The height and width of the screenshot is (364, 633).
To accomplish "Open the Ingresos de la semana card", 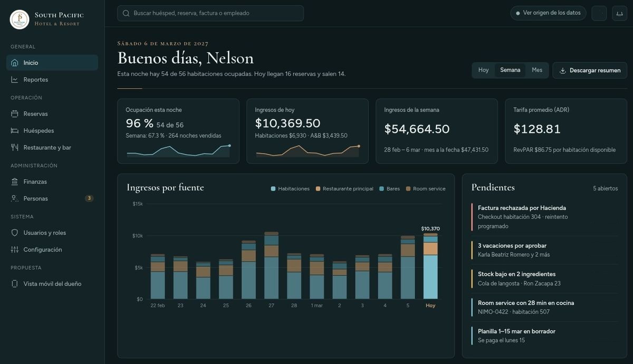I will pyautogui.click(x=437, y=131).
